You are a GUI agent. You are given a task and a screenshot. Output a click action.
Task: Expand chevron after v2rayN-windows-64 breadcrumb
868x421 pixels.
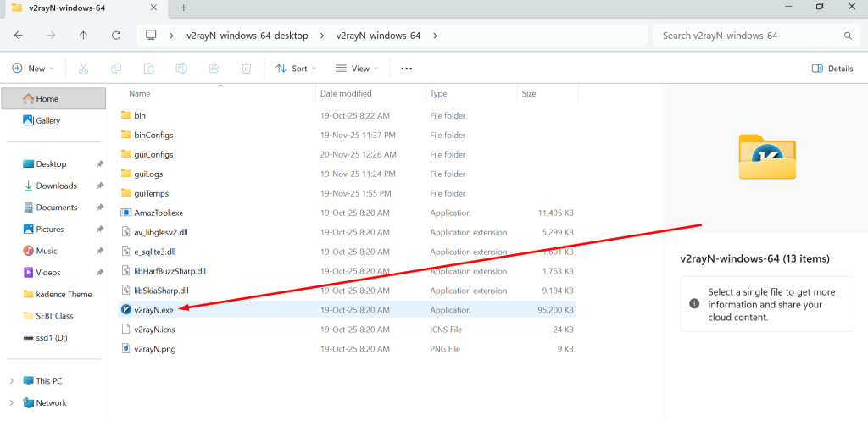pyautogui.click(x=435, y=36)
